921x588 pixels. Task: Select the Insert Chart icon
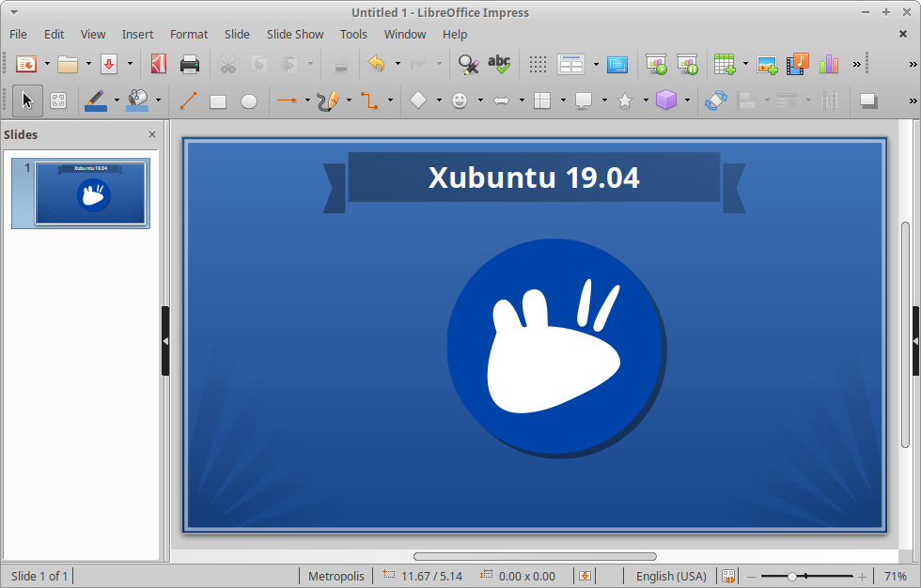pos(830,64)
